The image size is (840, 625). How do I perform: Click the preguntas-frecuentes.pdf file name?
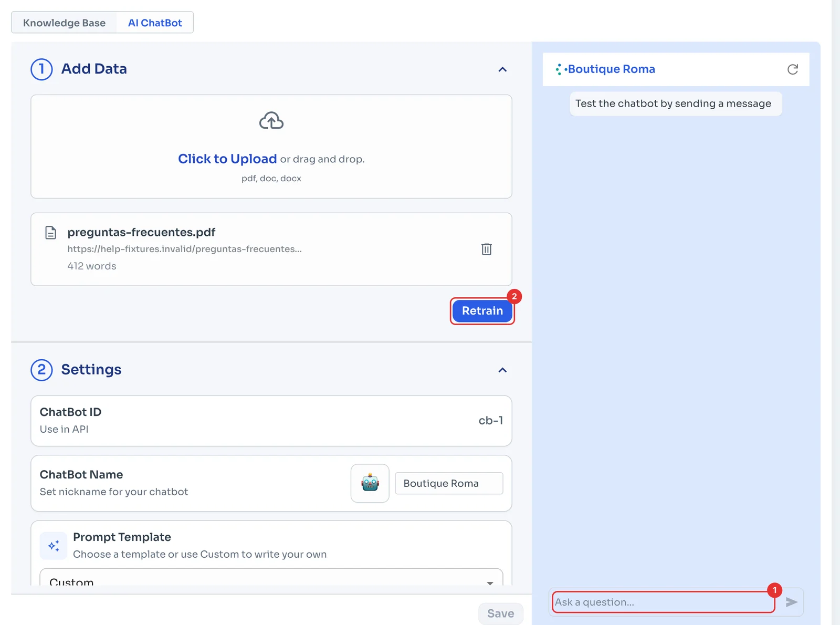tap(141, 232)
